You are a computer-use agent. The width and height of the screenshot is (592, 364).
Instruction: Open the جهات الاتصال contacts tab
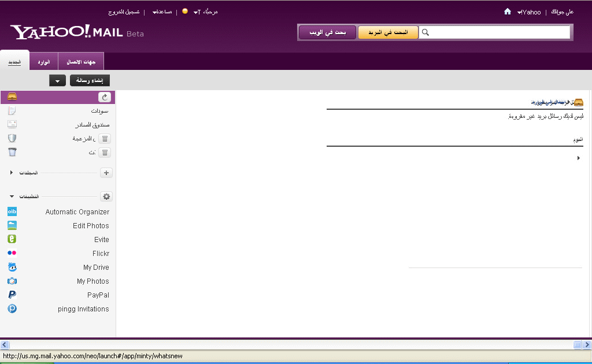click(81, 61)
